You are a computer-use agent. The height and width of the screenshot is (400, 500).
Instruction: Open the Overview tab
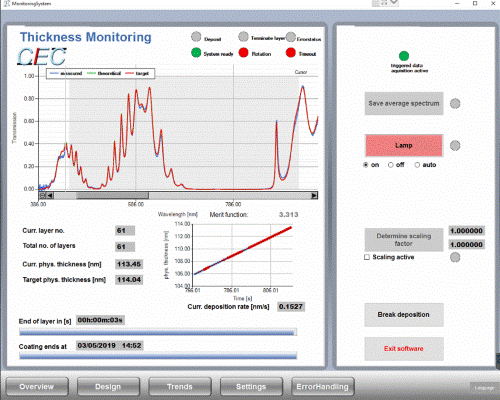37,387
